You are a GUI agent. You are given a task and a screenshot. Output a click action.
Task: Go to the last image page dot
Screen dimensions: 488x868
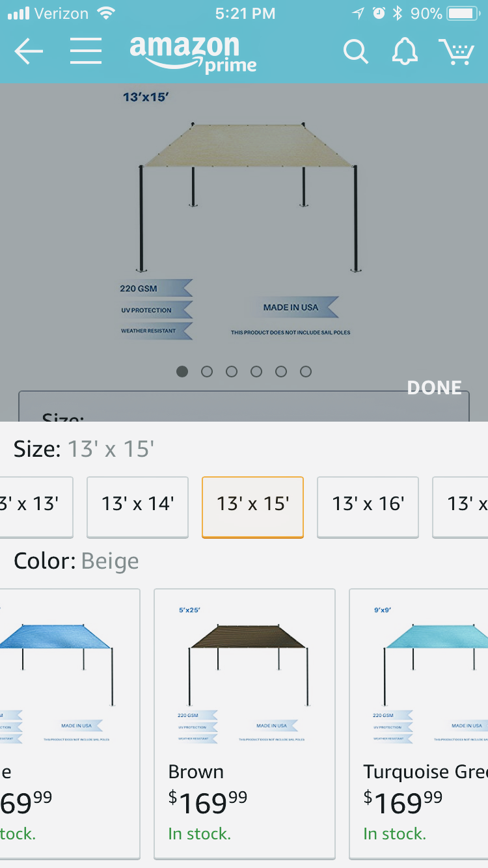[x=306, y=372]
